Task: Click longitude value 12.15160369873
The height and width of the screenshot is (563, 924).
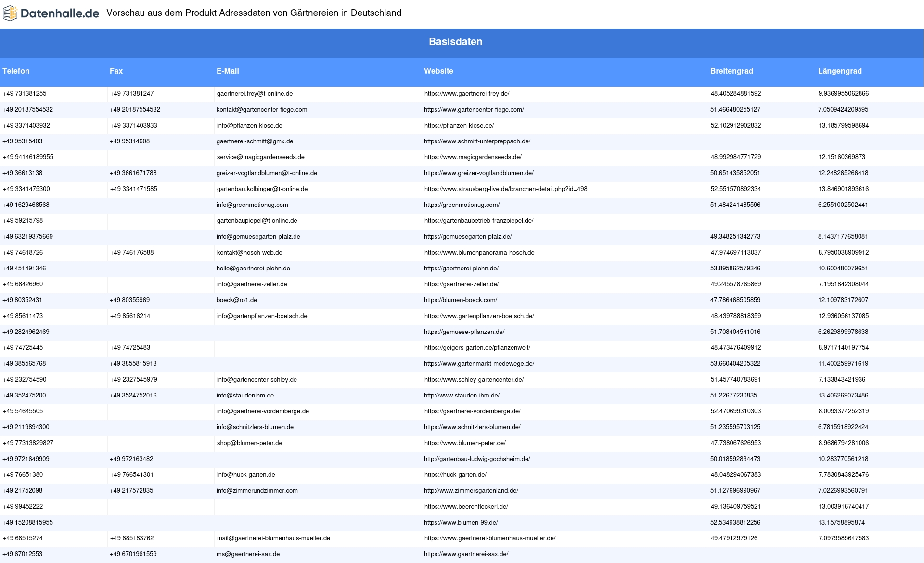Action: tap(842, 157)
